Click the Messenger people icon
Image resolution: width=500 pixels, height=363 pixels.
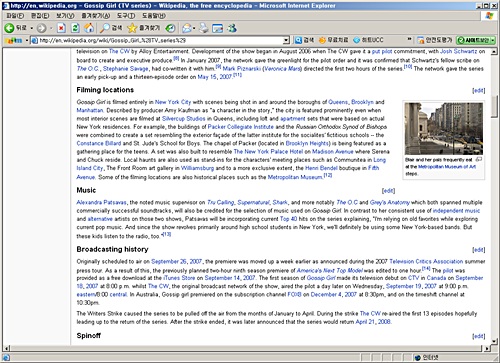pos(232,28)
